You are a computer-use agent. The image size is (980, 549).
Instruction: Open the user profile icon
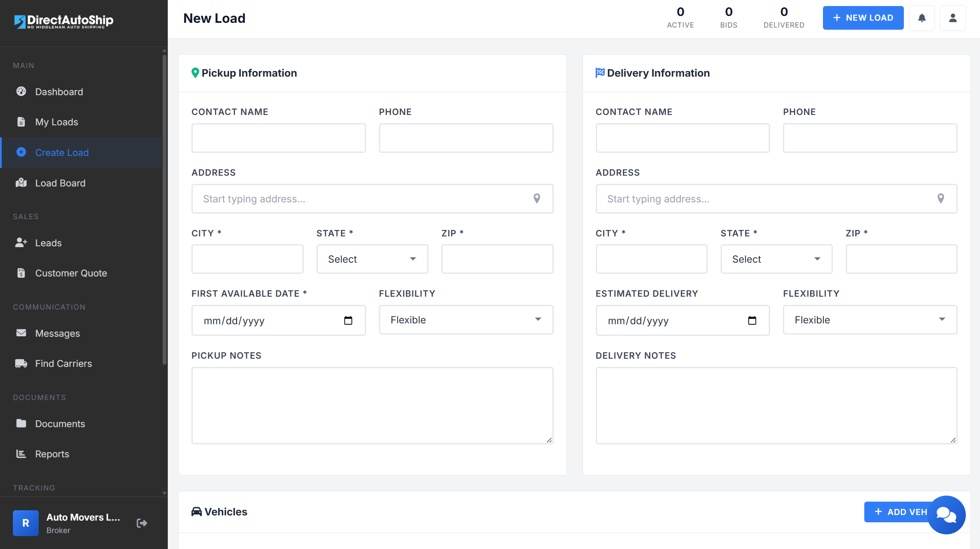(x=952, y=18)
